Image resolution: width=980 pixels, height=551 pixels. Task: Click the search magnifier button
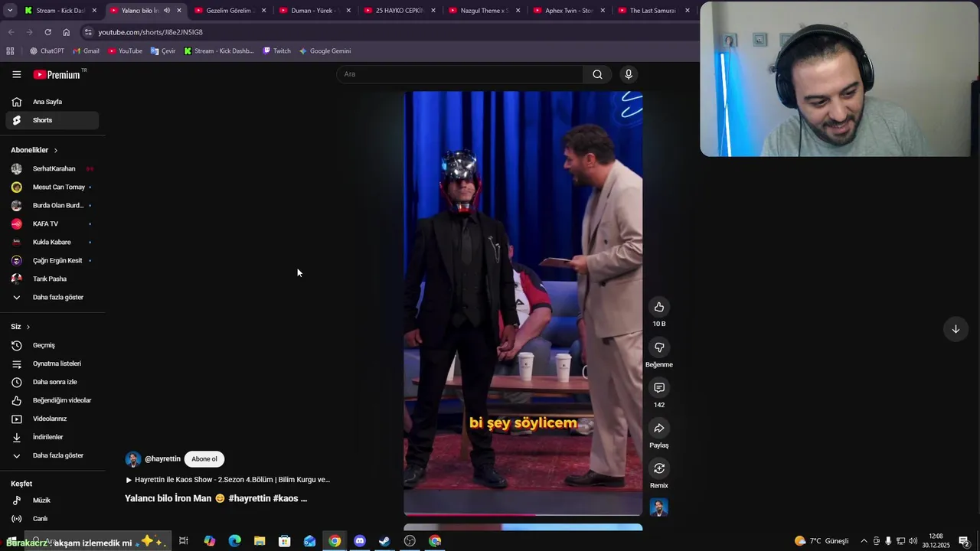point(597,74)
